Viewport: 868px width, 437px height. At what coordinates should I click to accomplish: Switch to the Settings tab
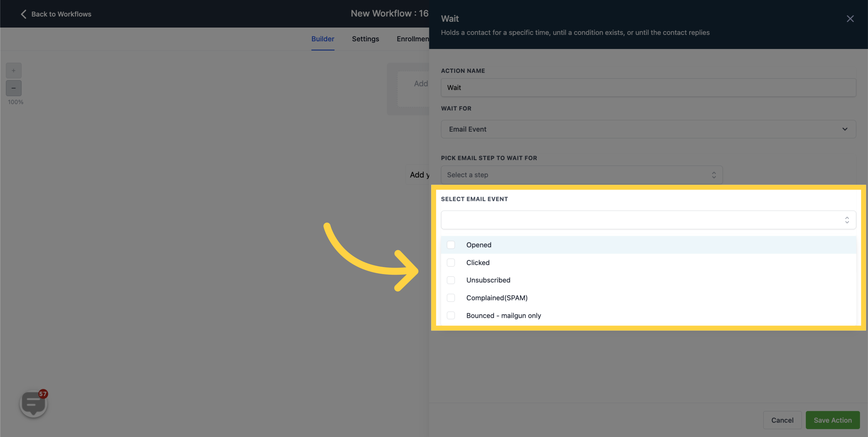coord(365,39)
